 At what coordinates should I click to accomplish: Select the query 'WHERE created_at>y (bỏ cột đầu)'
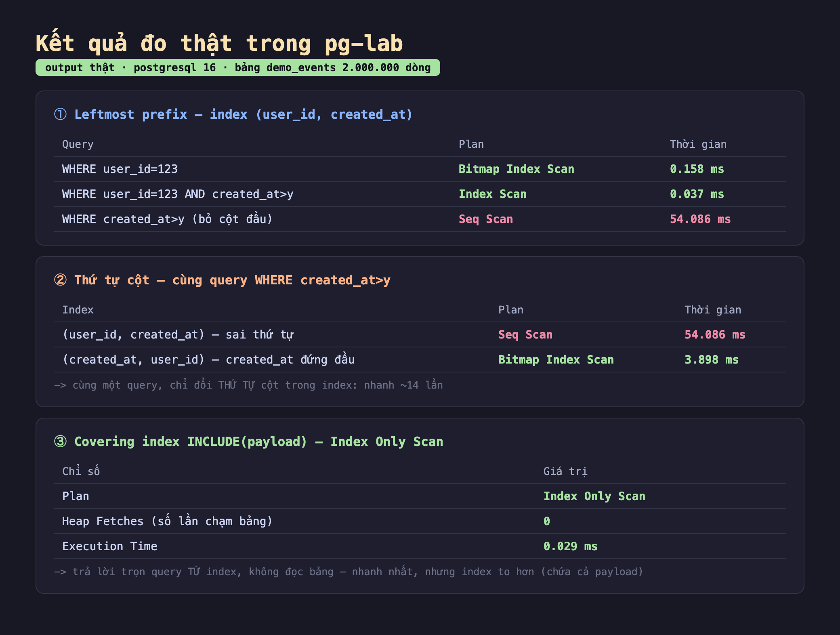(167, 219)
